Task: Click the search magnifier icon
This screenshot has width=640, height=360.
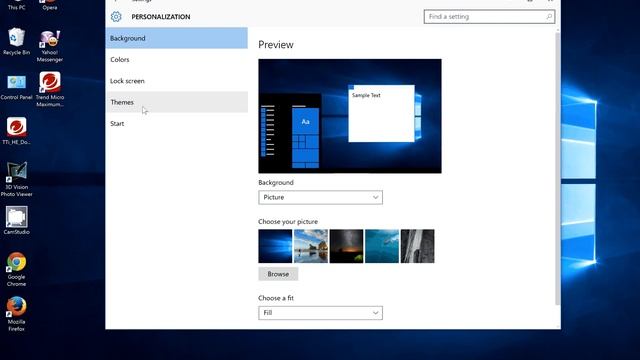Action: pyautogui.click(x=549, y=16)
